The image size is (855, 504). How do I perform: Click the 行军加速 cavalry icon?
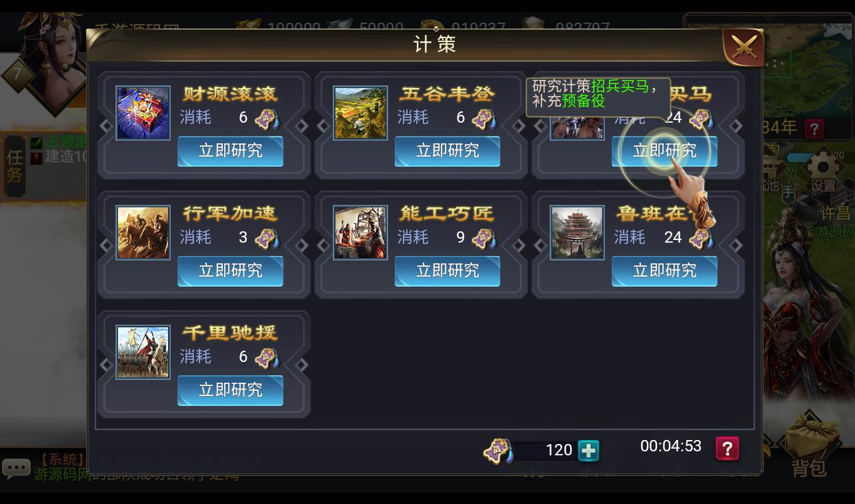click(143, 232)
